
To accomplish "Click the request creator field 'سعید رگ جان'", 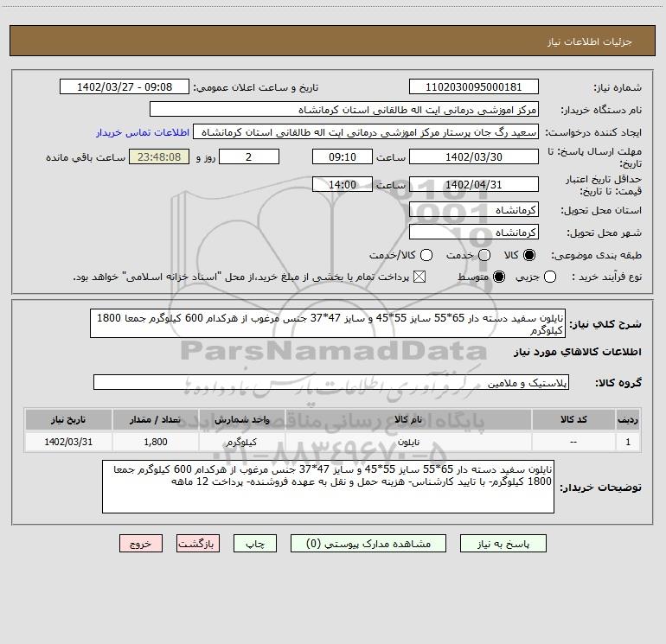I will pos(366,131).
